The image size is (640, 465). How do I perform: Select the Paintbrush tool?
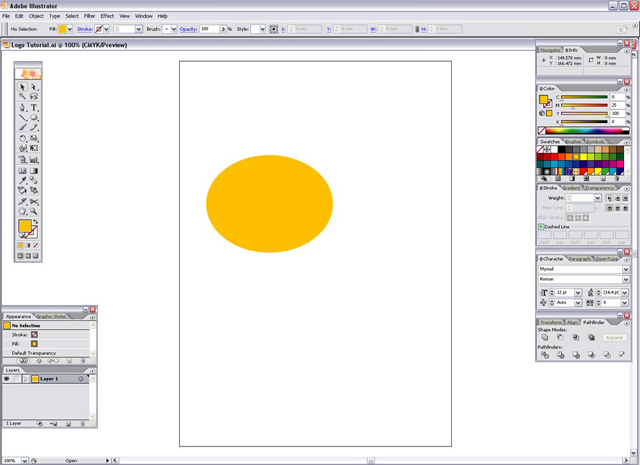tap(22, 127)
